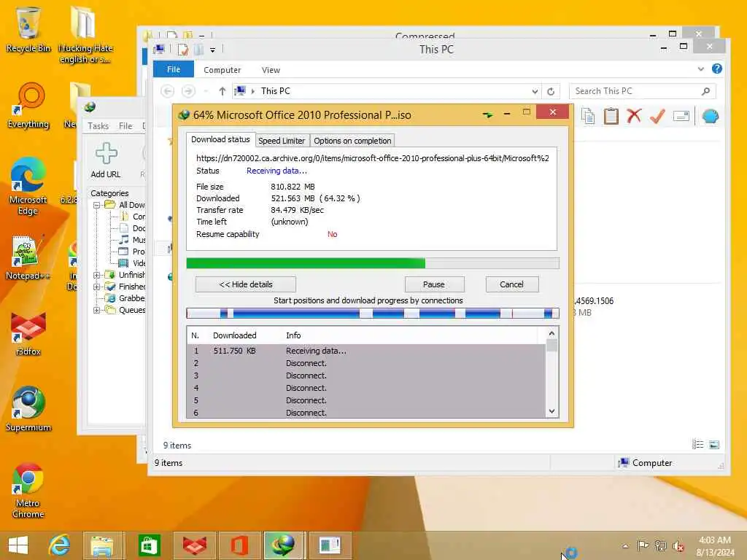
Task: Show hidden system tray icons arrow
Action: tap(625, 545)
